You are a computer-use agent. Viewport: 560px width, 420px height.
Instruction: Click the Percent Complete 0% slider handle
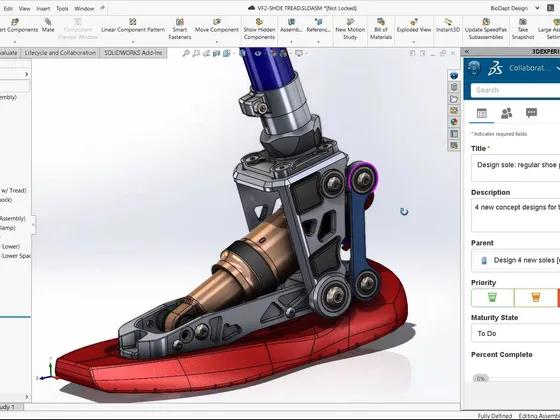(x=481, y=379)
